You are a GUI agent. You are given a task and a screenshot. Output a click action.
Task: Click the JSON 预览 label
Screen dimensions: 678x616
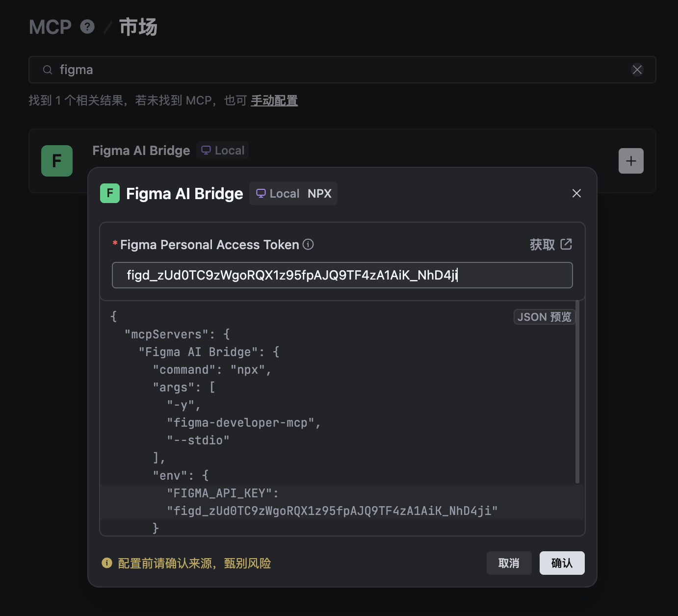[545, 317]
